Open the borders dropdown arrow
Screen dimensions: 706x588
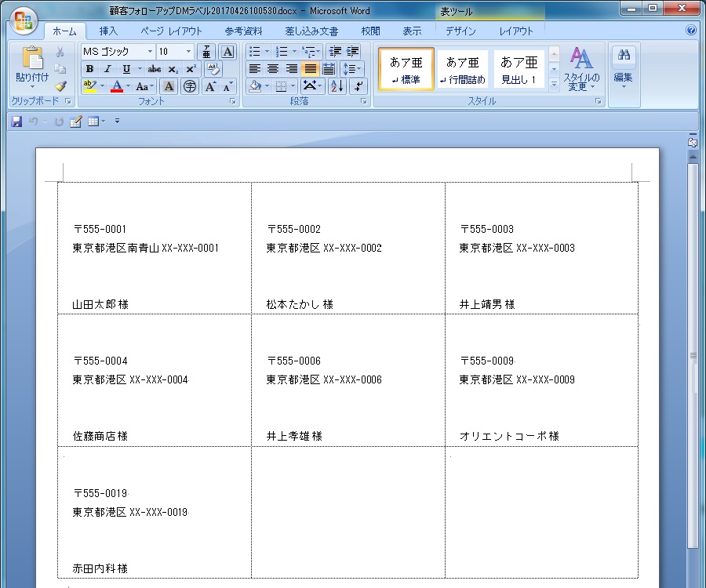tap(293, 86)
